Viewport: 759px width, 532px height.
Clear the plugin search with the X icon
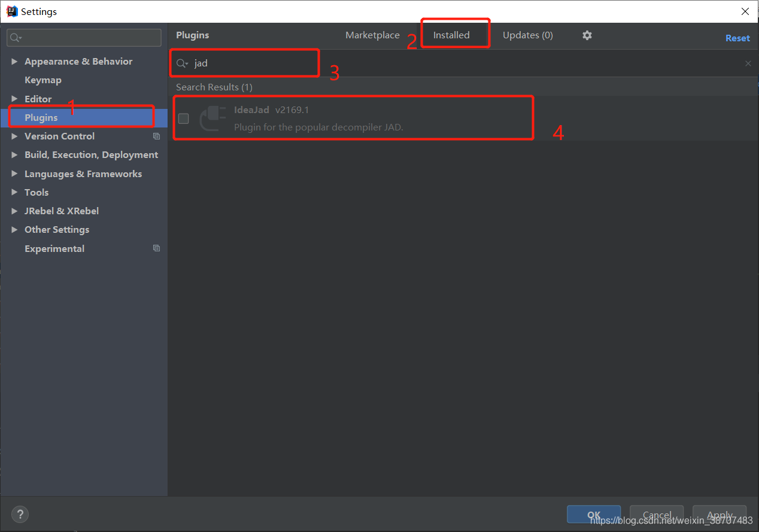748,63
